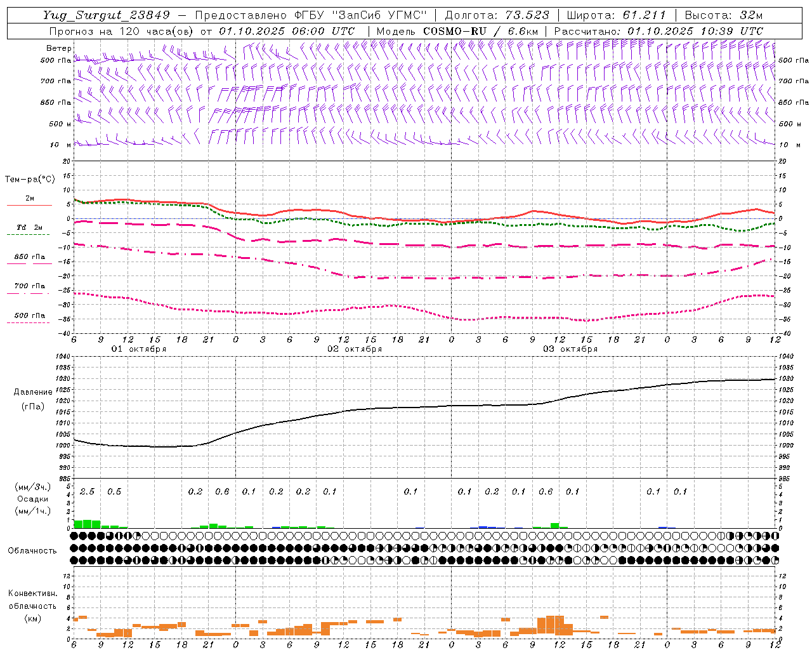812x650 pixels.
Task: Click the Конвективн. label
Action: (x=32, y=594)
